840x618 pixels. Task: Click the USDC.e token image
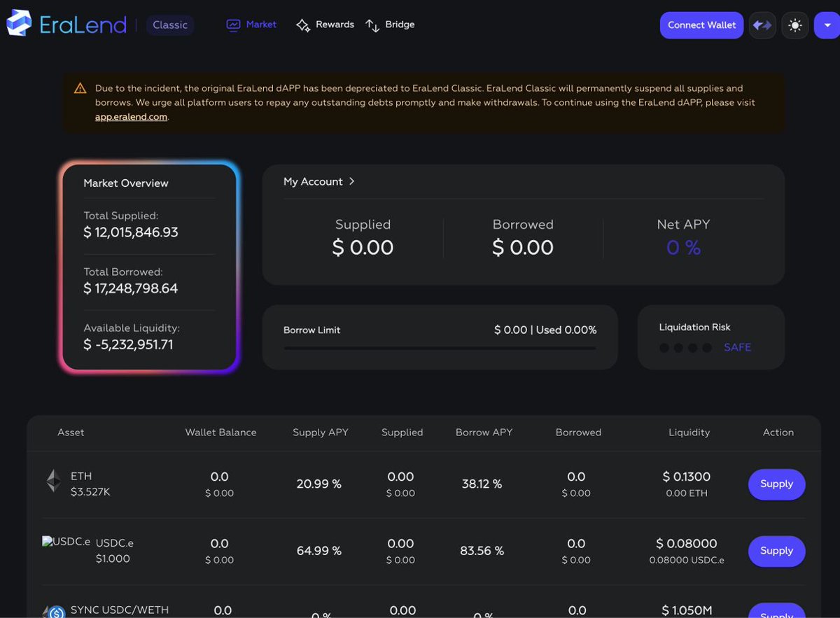tap(66, 541)
